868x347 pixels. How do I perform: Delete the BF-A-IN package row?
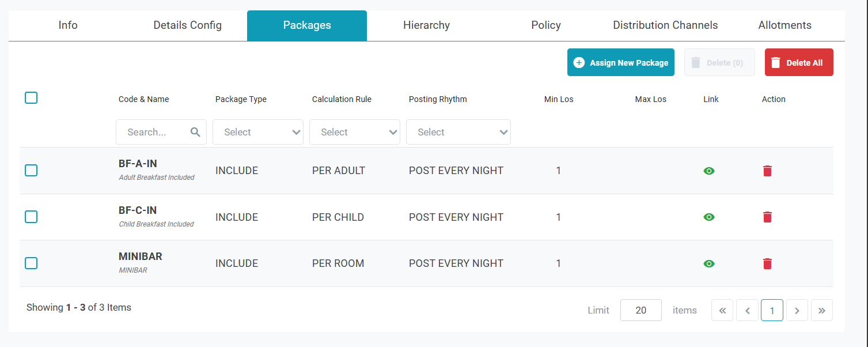[767, 171]
